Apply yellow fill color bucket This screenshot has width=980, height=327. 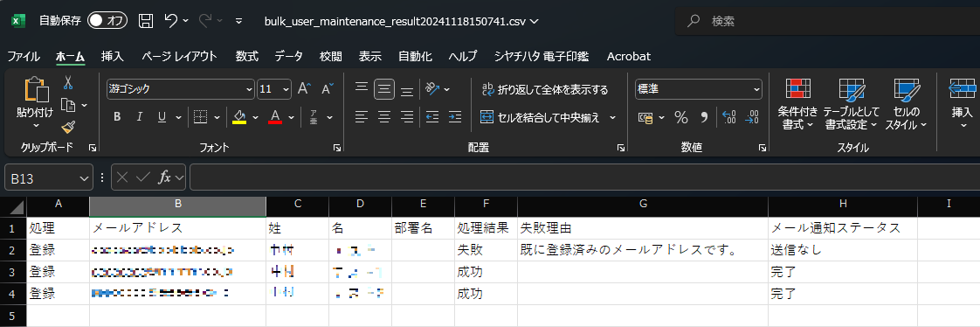tap(238, 116)
